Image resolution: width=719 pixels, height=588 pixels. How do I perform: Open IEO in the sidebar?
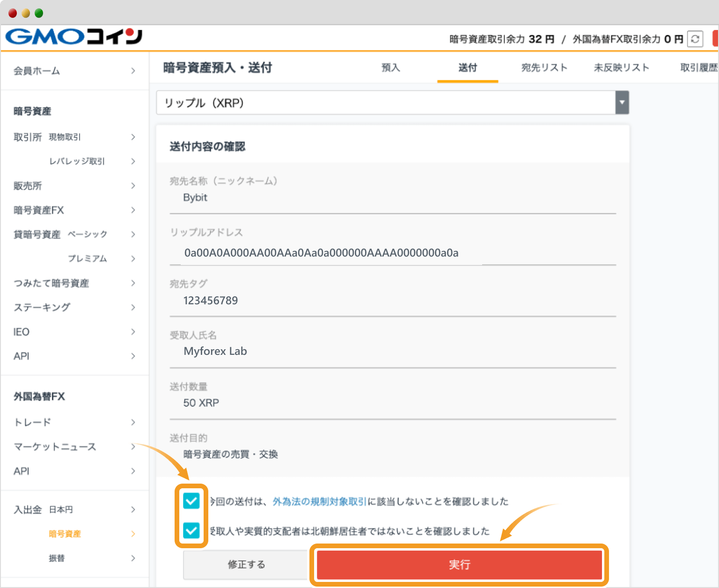(22, 332)
